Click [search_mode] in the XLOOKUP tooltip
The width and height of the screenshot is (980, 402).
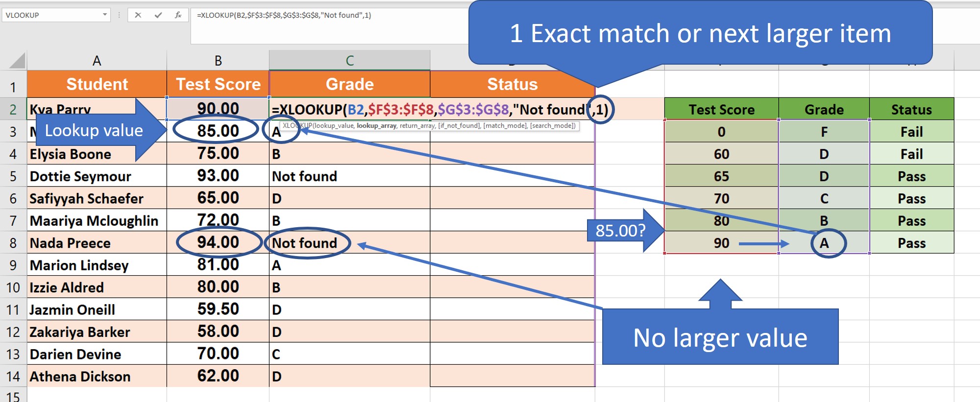pyautogui.click(x=553, y=126)
